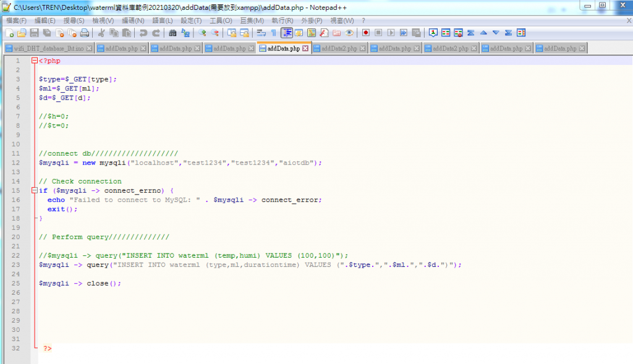The height and width of the screenshot is (364, 633).
Task: Collapse the if ($mysqli) block fold marker
Action: pos(35,190)
